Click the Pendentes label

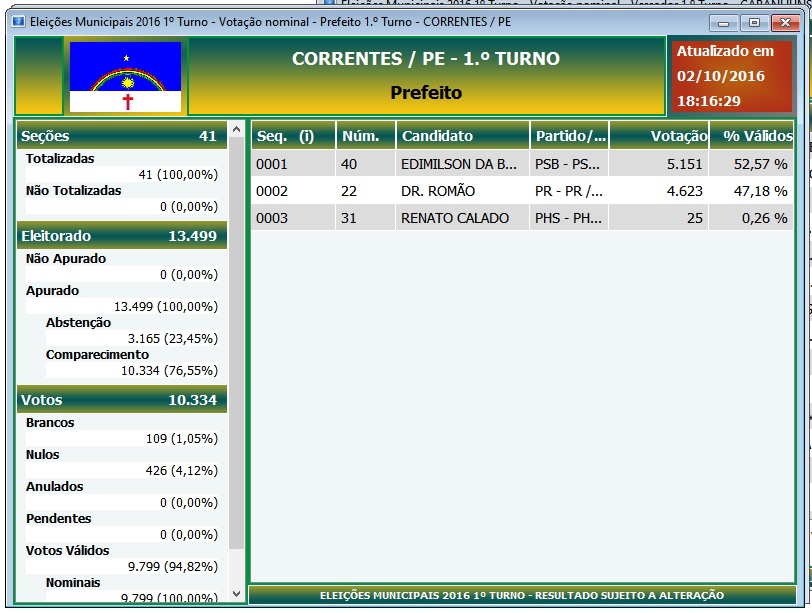click(x=59, y=519)
